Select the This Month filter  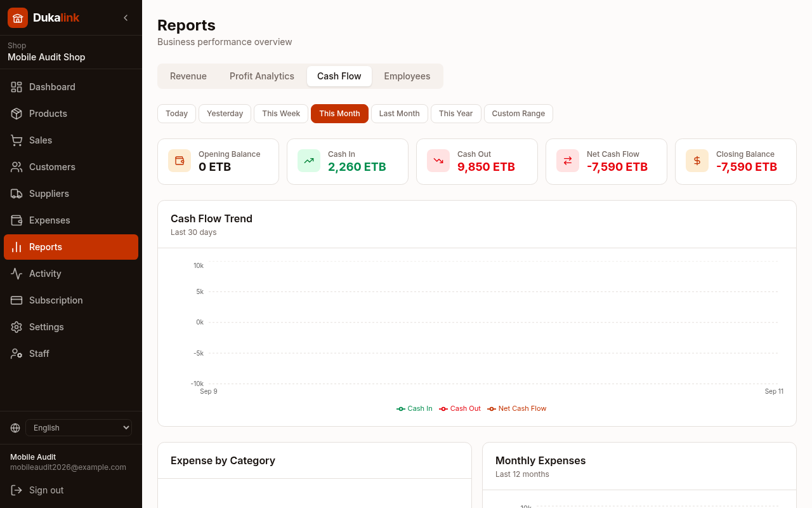pos(339,114)
